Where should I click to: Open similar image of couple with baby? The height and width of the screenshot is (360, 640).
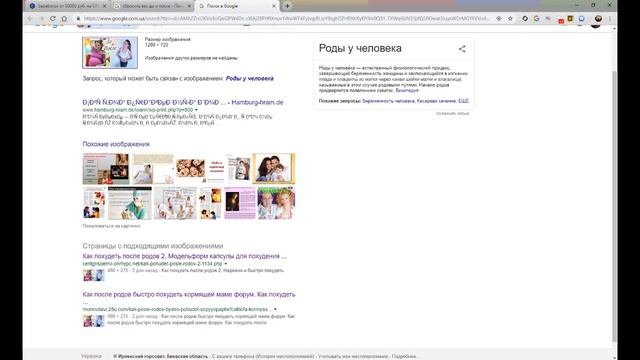pyautogui.click(x=274, y=169)
